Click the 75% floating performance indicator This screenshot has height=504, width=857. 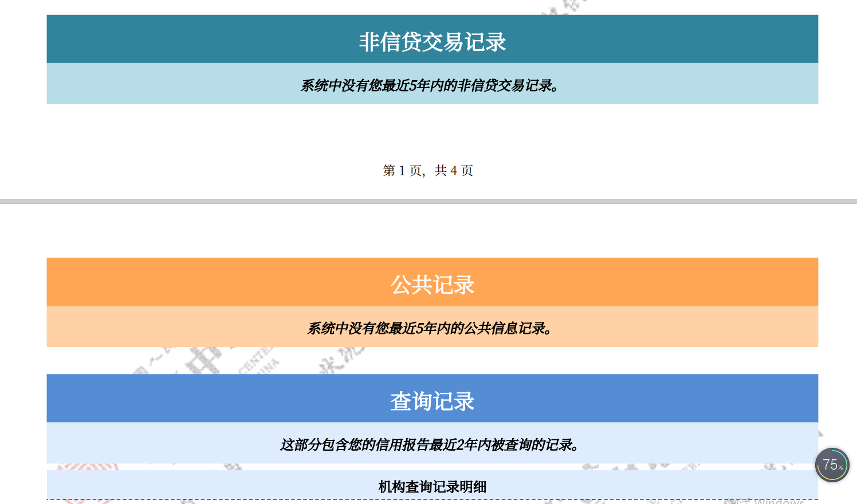pyautogui.click(x=832, y=464)
